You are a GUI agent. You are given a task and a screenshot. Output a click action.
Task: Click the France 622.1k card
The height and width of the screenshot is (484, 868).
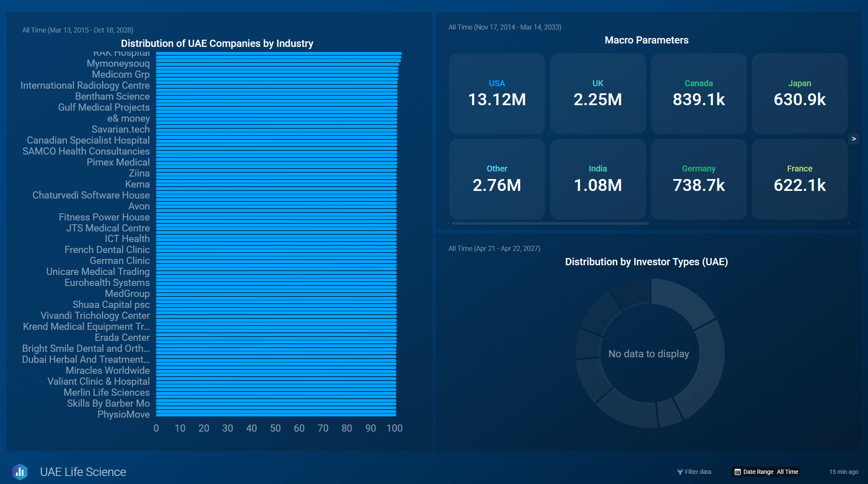[799, 179]
